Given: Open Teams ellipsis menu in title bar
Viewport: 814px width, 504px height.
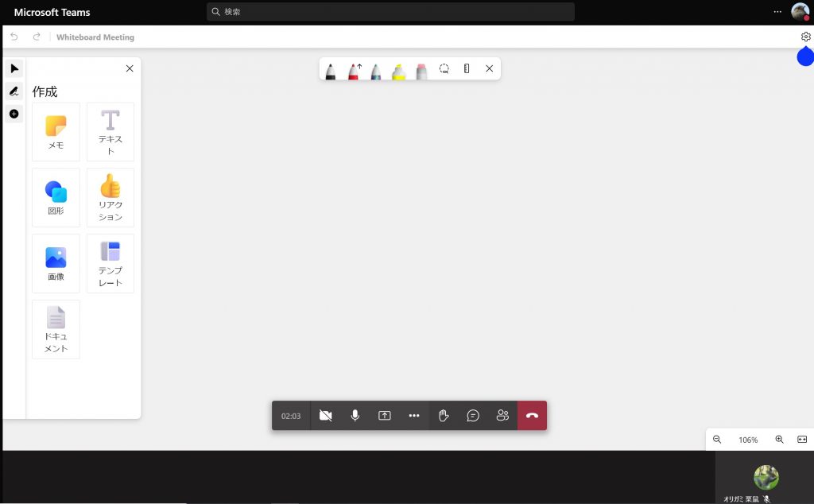Looking at the screenshot, I should [x=777, y=12].
